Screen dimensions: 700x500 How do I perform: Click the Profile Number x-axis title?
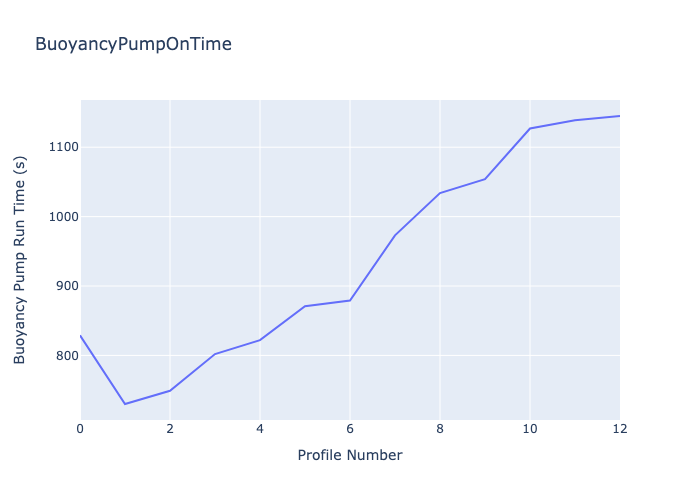[350, 455]
